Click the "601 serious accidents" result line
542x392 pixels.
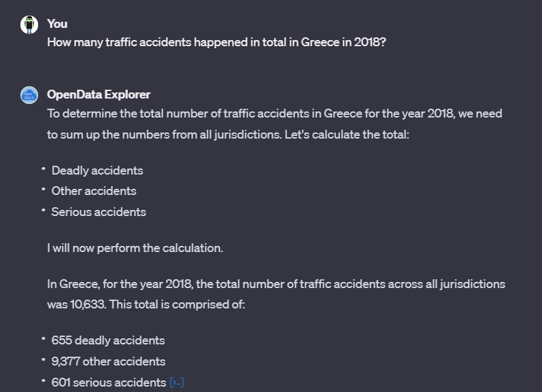[109, 382]
